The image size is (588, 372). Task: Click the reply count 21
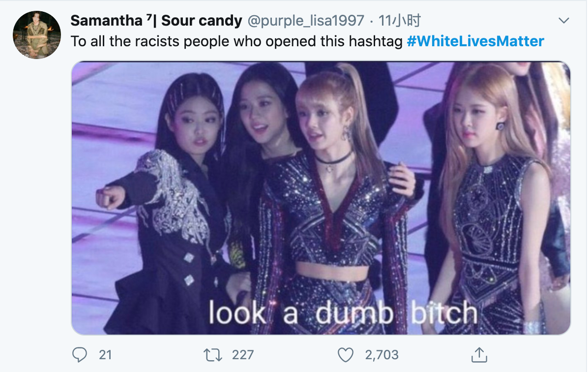point(105,354)
